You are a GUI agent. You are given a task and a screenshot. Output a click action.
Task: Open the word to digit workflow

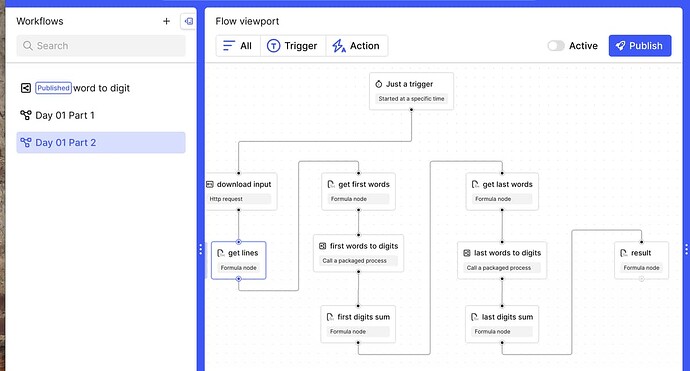point(101,88)
